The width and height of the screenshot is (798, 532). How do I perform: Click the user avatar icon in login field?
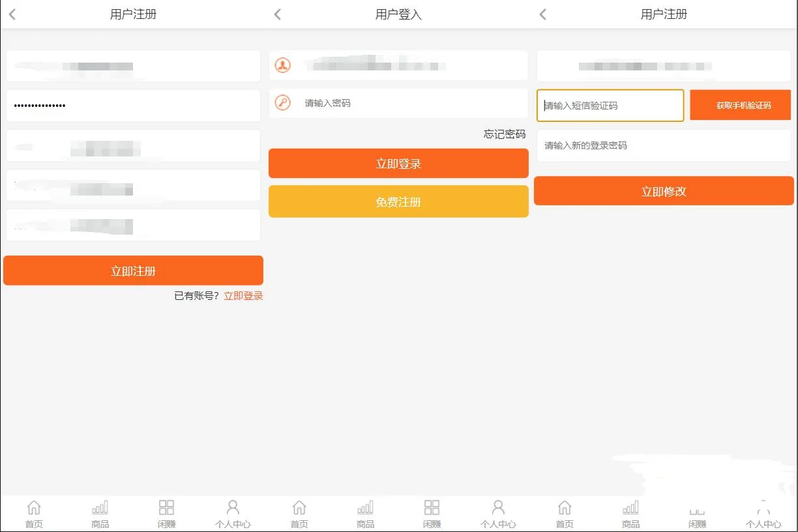[x=282, y=65]
